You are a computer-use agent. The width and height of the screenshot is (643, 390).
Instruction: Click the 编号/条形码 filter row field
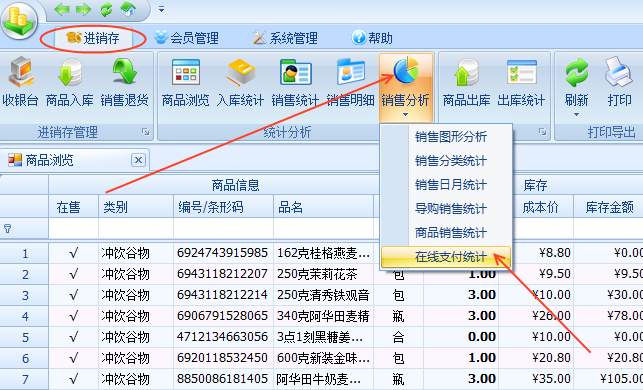pyautogui.click(x=223, y=228)
